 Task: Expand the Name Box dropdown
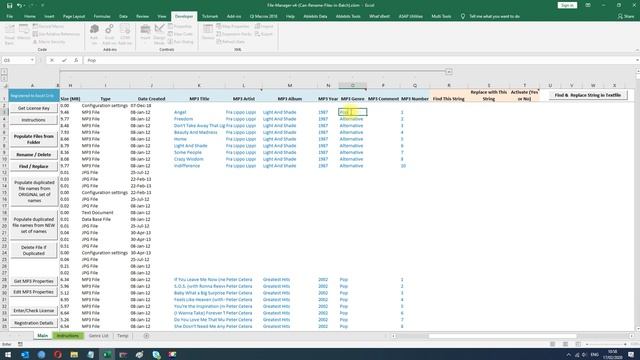32,60
